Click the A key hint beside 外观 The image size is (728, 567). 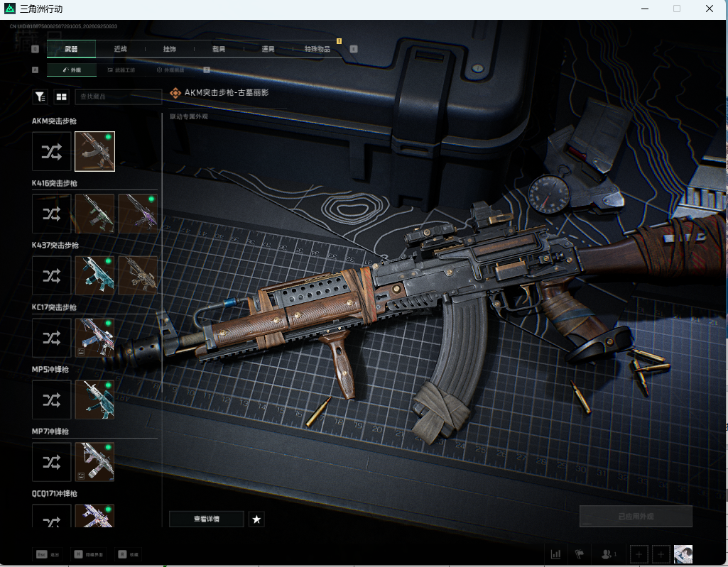(36, 70)
